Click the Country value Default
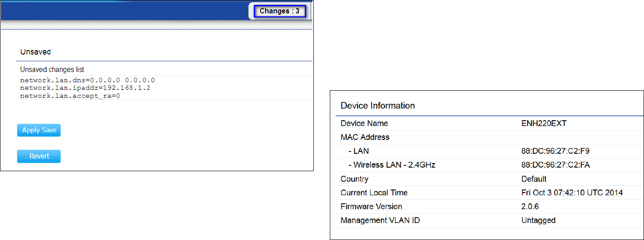The image size is (644, 240). (x=534, y=179)
